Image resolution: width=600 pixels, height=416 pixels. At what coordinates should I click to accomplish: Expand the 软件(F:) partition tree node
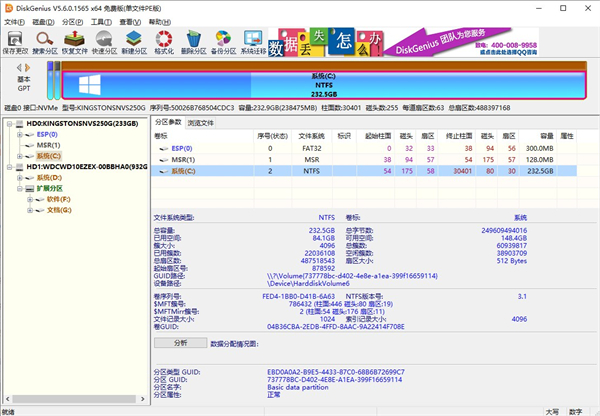pos(32,199)
